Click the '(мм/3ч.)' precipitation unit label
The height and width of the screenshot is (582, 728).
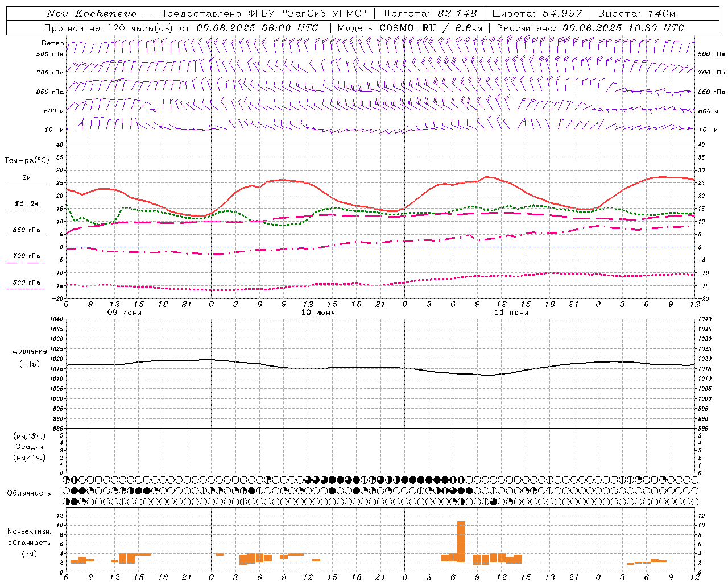tap(30, 436)
